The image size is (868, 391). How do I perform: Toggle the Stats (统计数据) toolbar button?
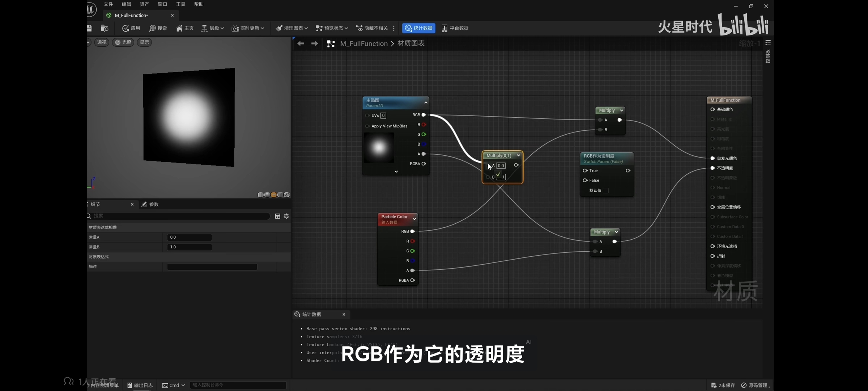coord(418,28)
